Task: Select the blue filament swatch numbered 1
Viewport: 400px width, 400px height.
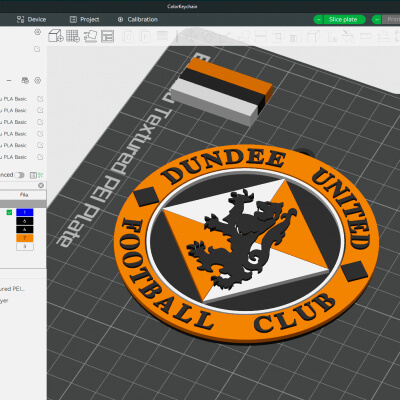Action: coord(25,212)
